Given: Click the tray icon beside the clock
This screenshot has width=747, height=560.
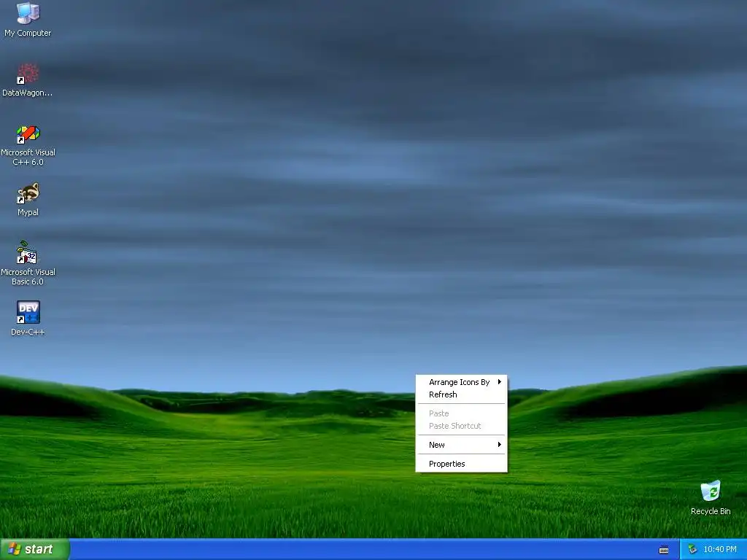Looking at the screenshot, I should [692, 550].
